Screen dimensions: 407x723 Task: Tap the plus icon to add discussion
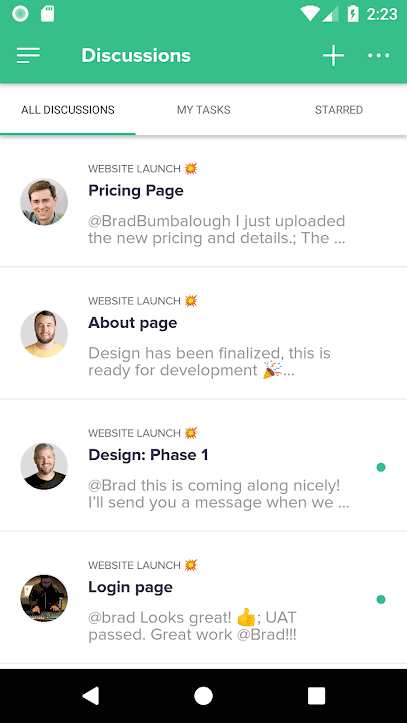[333, 55]
